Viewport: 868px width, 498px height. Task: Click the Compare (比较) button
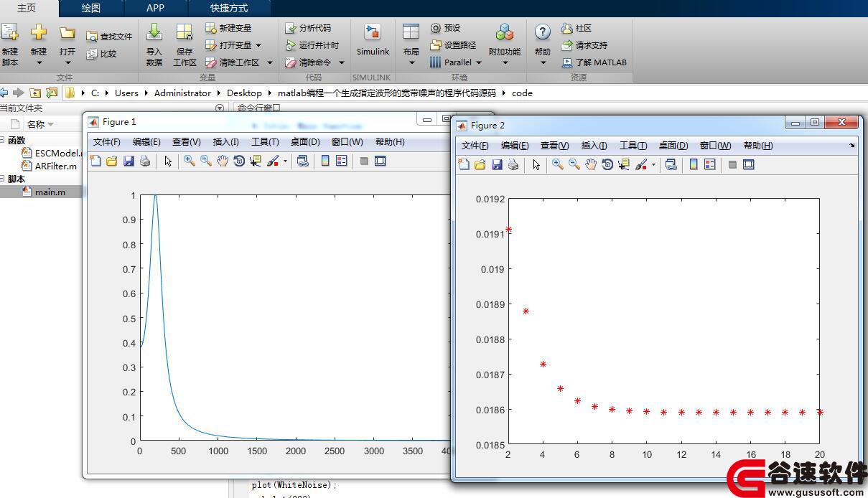pos(101,54)
